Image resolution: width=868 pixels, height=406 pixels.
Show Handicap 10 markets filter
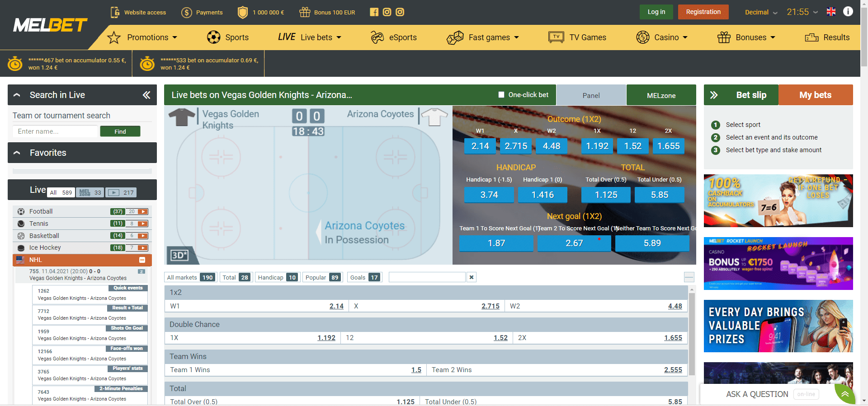pos(278,277)
